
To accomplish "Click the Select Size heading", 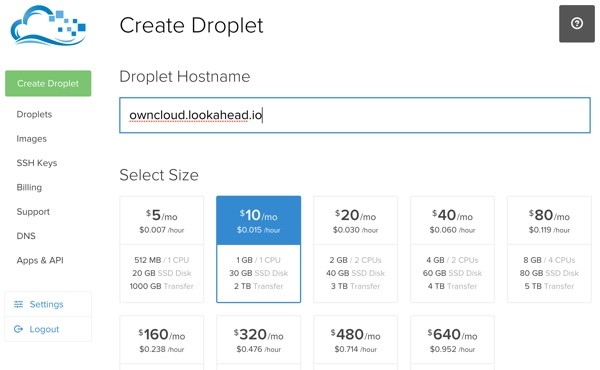I will point(159,175).
